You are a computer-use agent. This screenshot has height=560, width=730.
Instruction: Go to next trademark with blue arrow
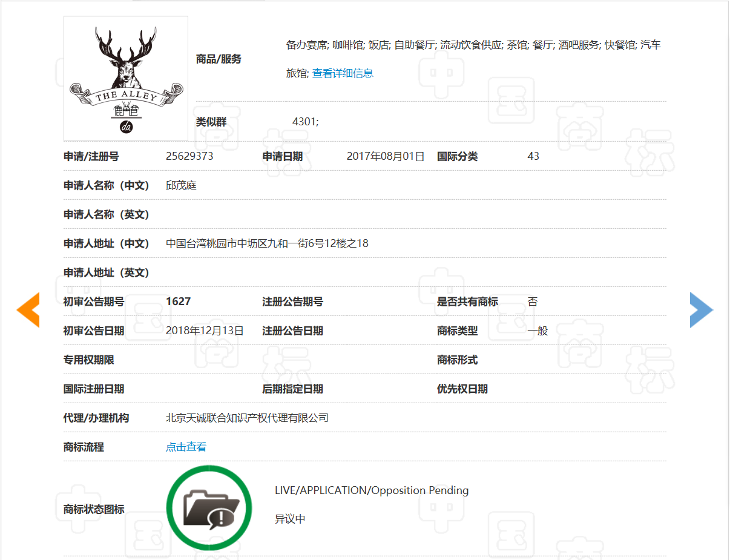[702, 309]
